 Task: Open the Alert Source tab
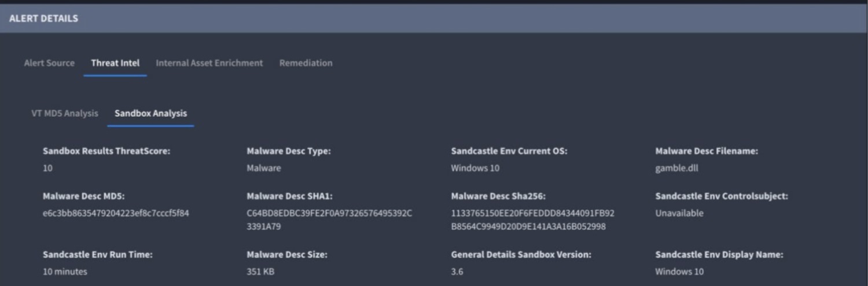49,63
